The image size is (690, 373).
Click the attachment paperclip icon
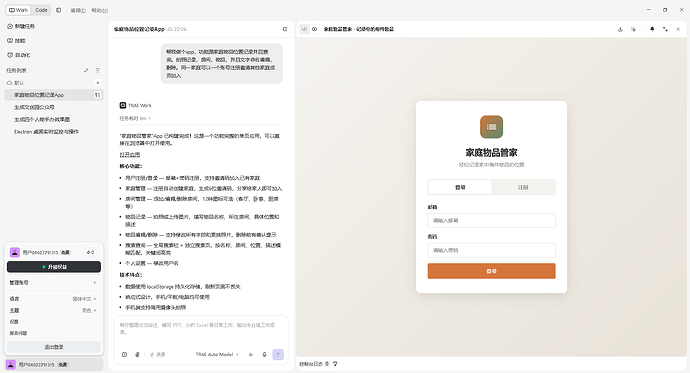[x=137, y=355]
